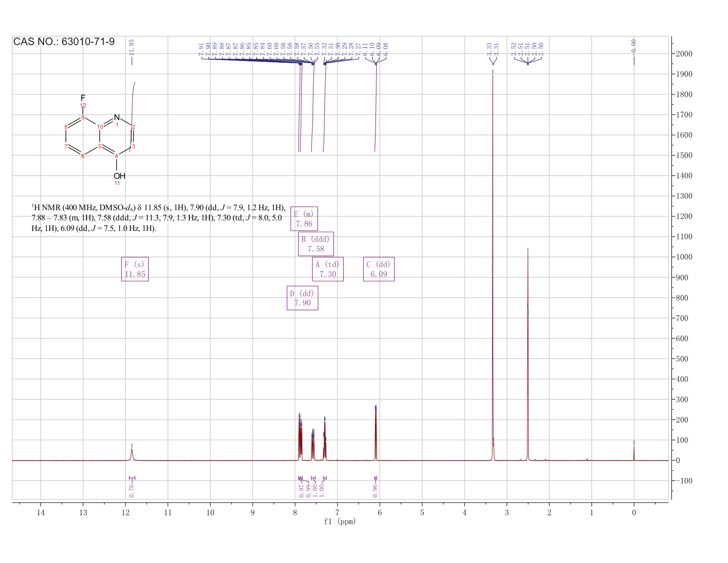Click the 0.76 integral label under 11.85 peak

click(x=131, y=491)
